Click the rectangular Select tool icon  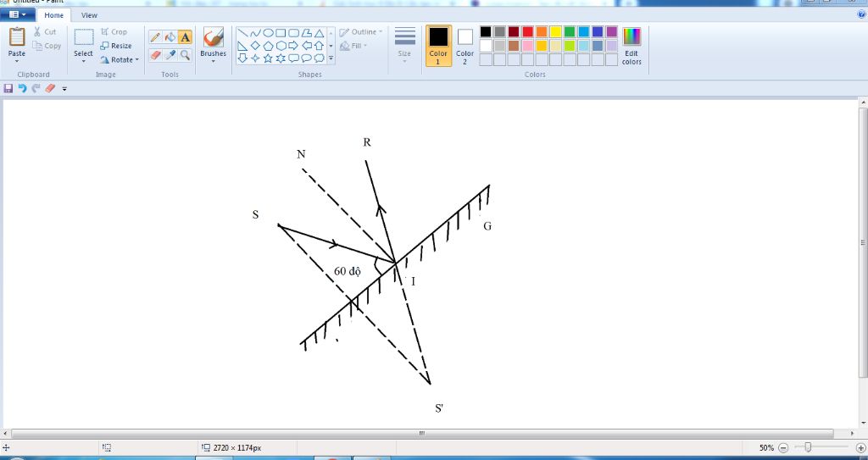84,37
